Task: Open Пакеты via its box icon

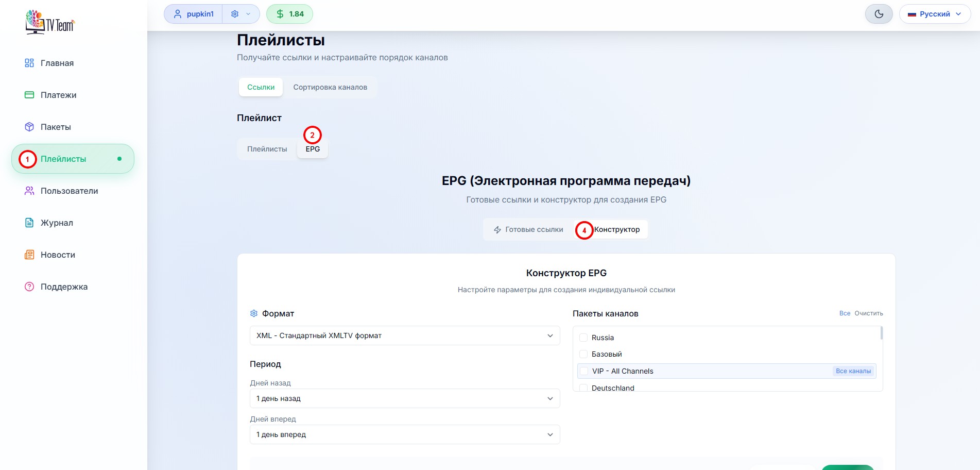Action: [x=29, y=127]
